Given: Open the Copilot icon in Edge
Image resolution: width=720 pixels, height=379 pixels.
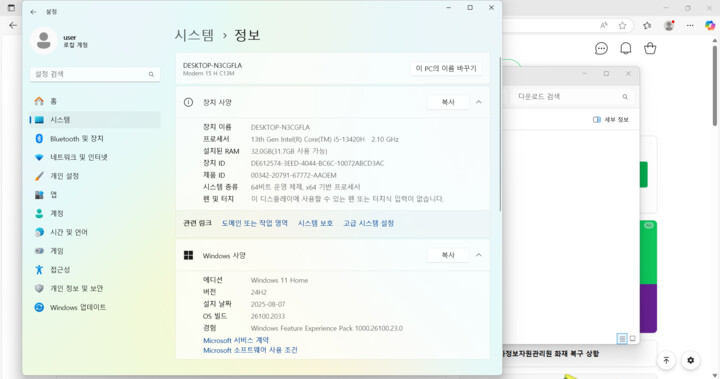Looking at the screenshot, I should click(710, 26).
